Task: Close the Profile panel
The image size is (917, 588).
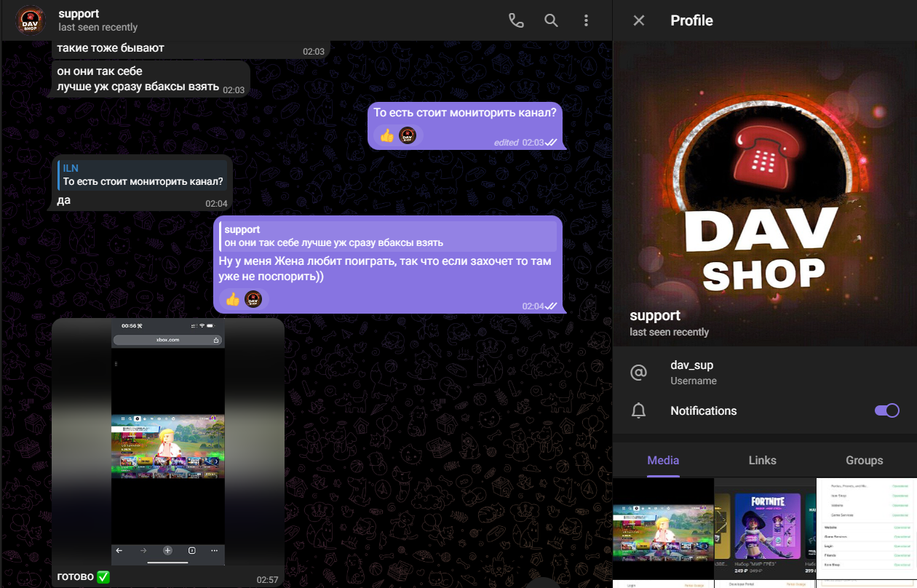Action: 639,20
